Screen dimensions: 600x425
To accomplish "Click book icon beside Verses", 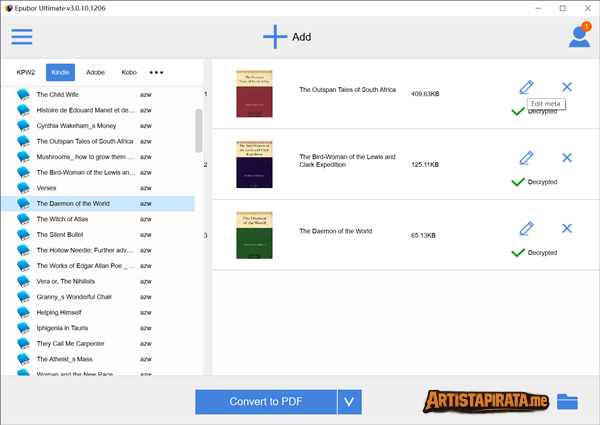I will point(23,188).
